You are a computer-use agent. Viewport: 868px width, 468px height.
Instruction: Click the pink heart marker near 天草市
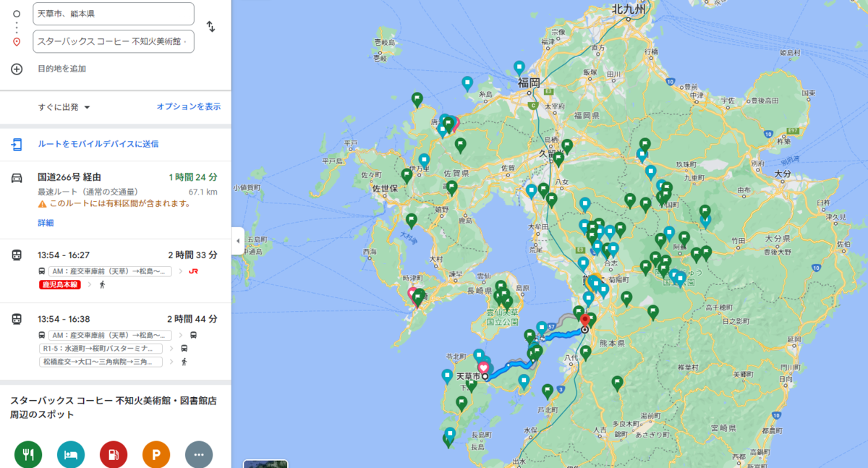pos(483,367)
